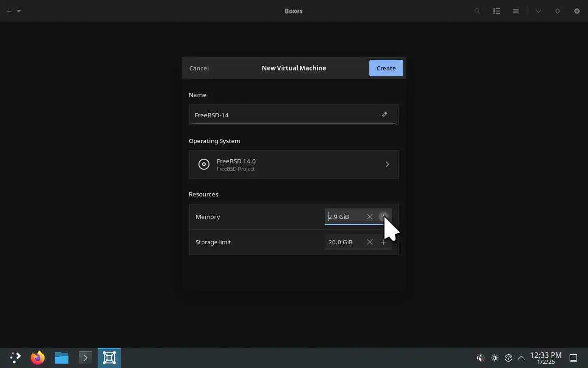The height and width of the screenshot is (368, 588).
Task: Increase the storage limit with the plus button
Action: [383, 242]
